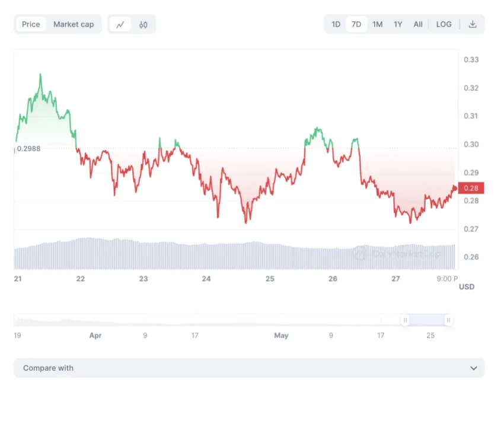This screenshot has height=424, width=504.
Task: Show the 1M time range
Action: 377,24
